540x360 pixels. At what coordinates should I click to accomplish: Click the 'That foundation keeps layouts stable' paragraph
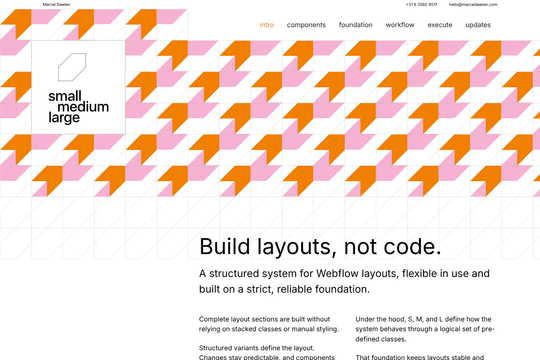point(420,357)
